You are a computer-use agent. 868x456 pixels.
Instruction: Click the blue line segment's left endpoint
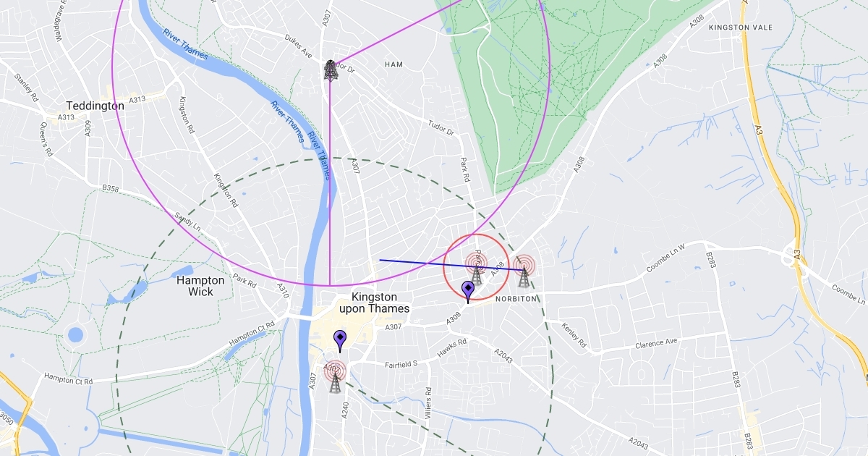(x=380, y=260)
